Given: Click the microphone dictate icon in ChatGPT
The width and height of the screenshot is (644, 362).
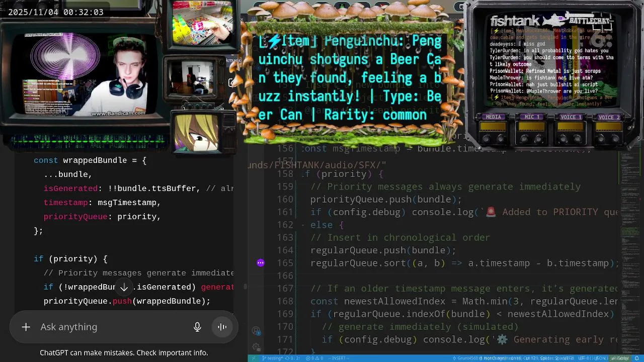Looking at the screenshot, I should point(197,327).
